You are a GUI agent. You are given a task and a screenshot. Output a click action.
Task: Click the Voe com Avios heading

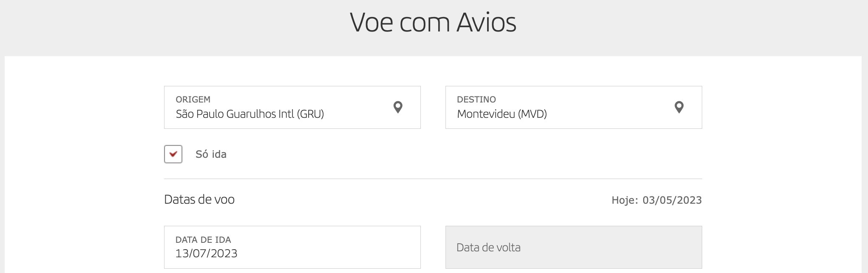click(433, 23)
